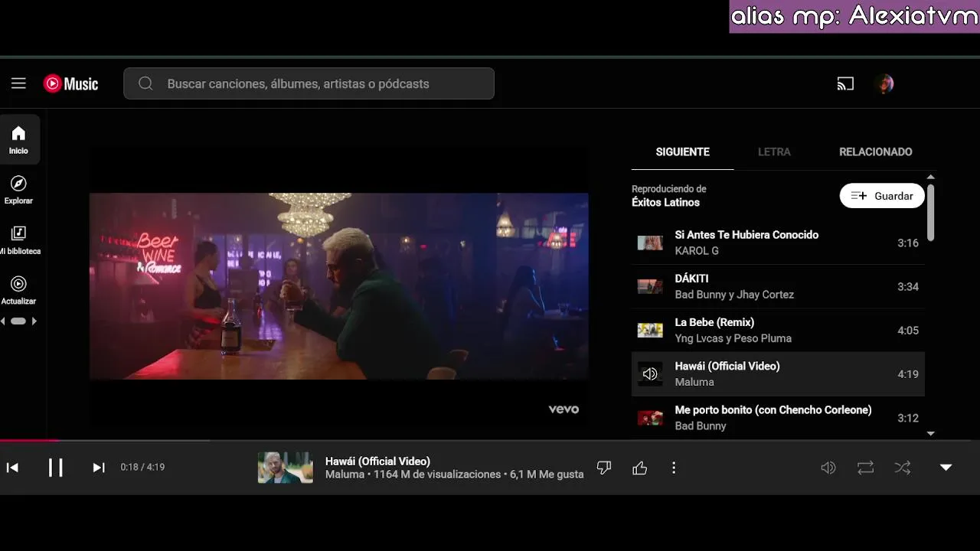Click the Maluma artist name in player bar
Image resolution: width=980 pixels, height=551 pixels.
pos(345,474)
